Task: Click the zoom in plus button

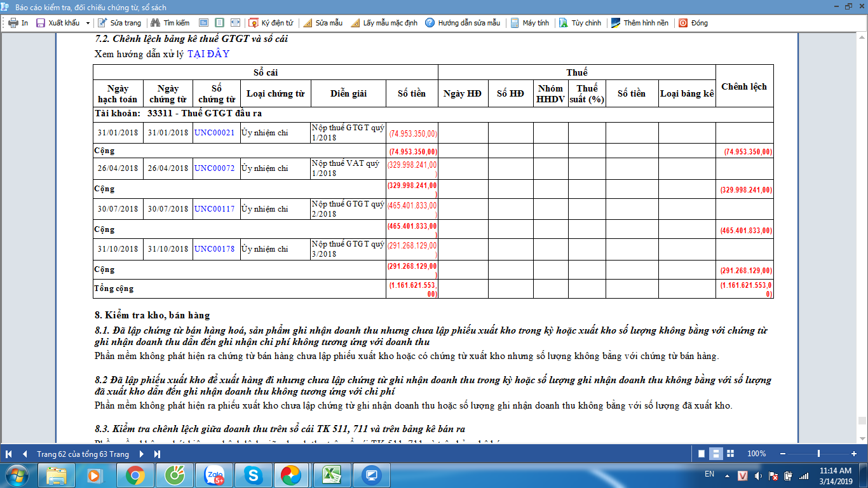Action: [x=853, y=454]
